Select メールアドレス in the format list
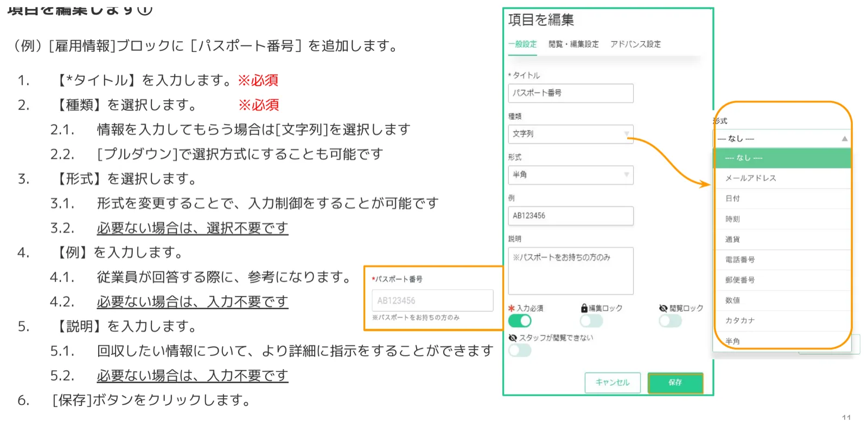The width and height of the screenshot is (868, 427). (782, 178)
